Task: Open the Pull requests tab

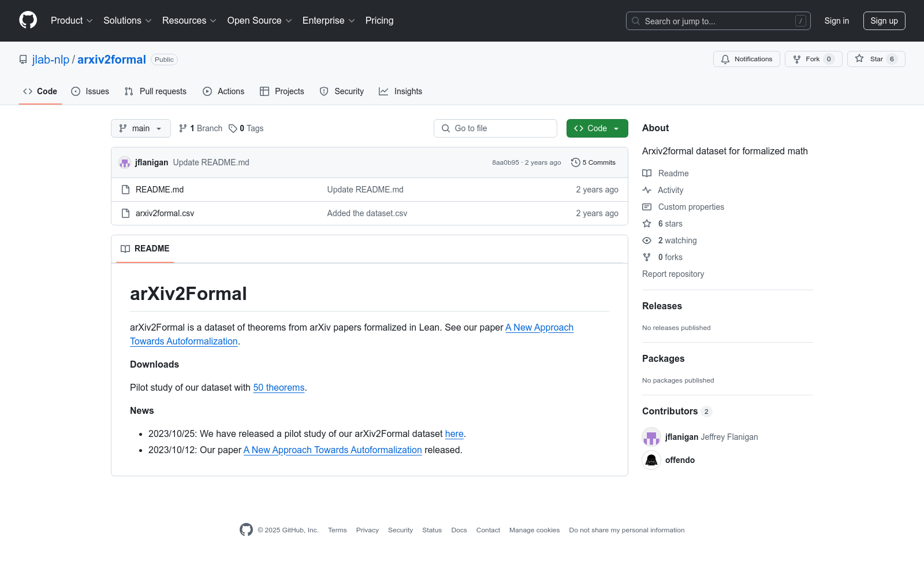Action: (x=155, y=91)
